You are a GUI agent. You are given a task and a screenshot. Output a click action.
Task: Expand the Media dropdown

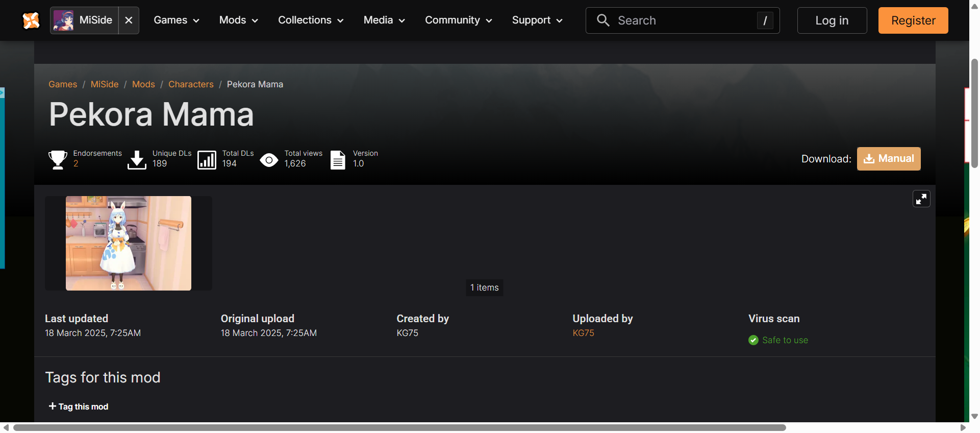pos(384,20)
